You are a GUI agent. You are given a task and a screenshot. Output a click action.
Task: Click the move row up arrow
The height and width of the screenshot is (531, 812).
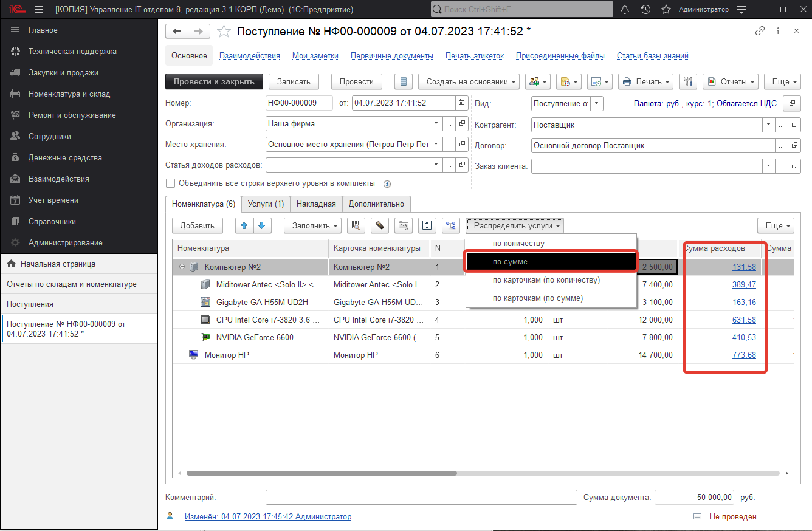244,225
